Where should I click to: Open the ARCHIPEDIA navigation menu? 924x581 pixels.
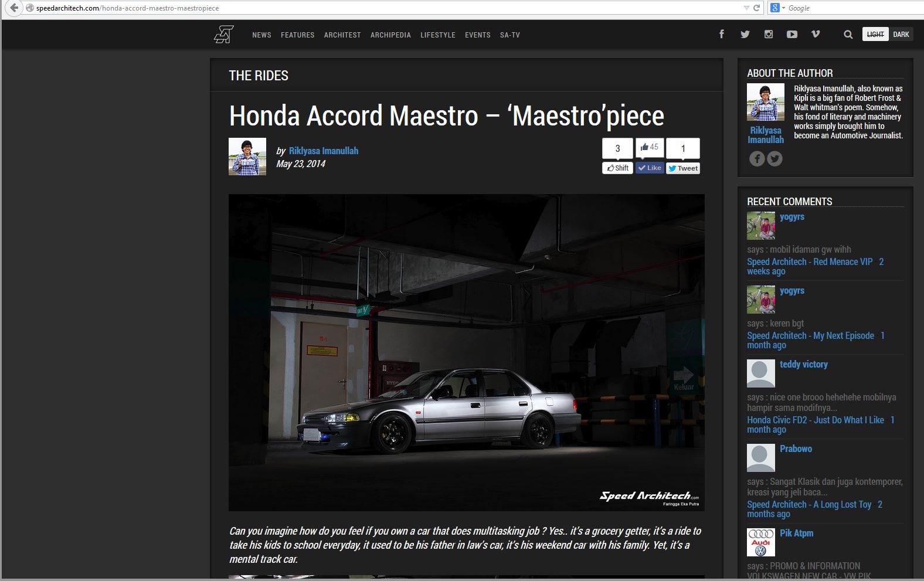[x=390, y=35]
